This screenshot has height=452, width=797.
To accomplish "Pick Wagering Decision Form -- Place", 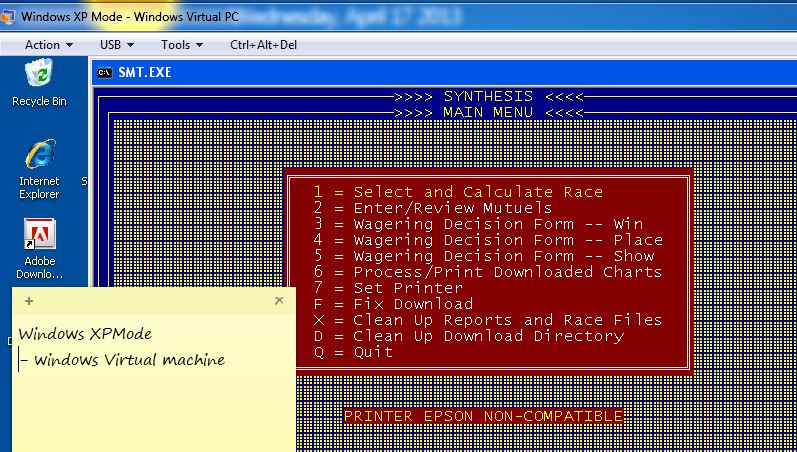I will (x=488, y=240).
